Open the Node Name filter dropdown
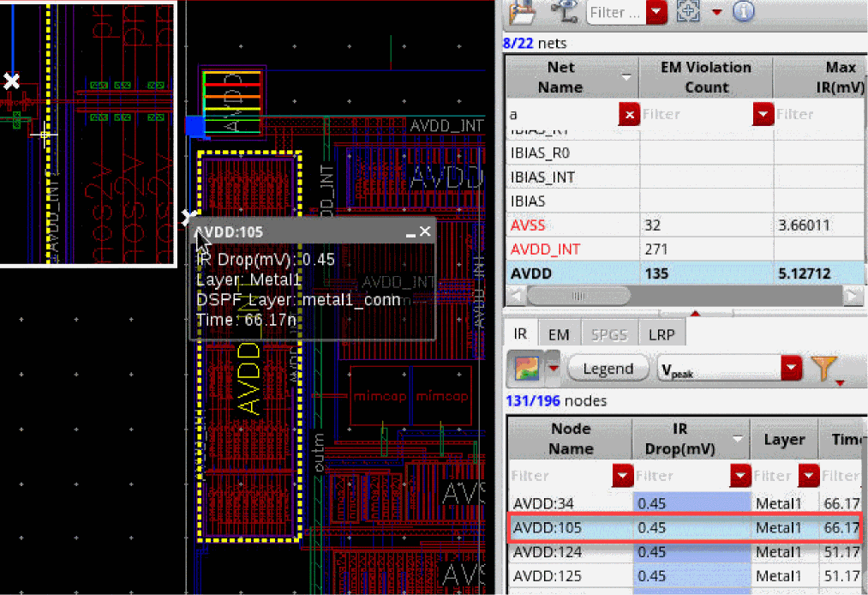 point(621,476)
